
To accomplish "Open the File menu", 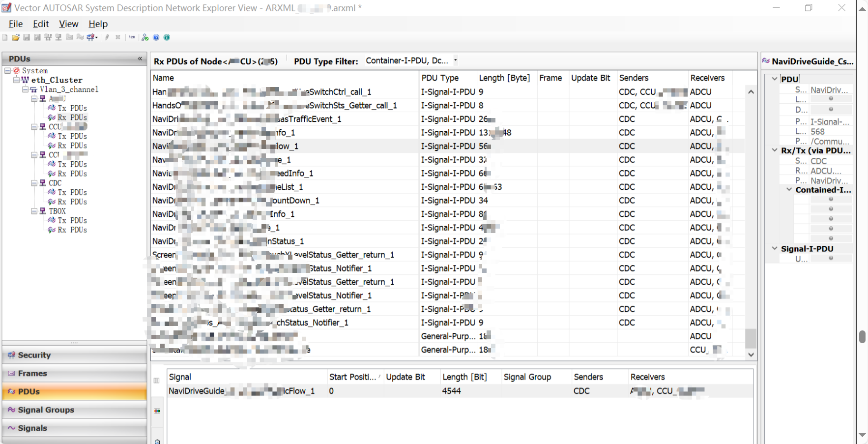I will pos(16,24).
